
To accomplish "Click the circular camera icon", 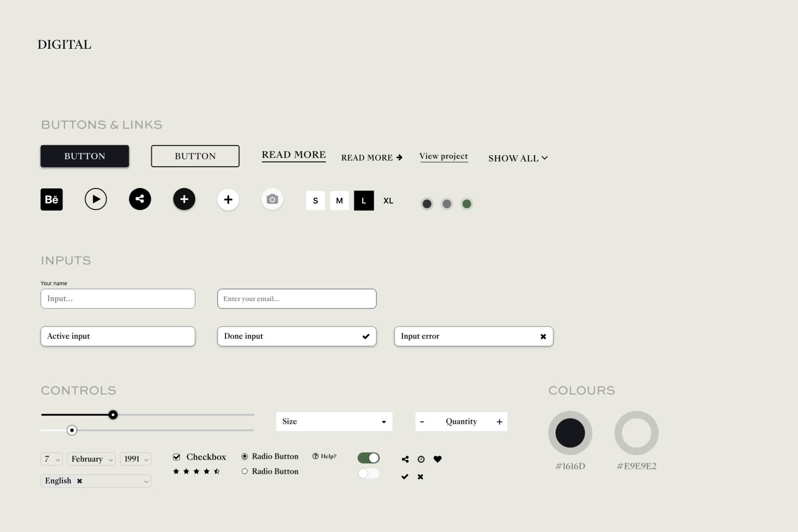I will 272,199.
